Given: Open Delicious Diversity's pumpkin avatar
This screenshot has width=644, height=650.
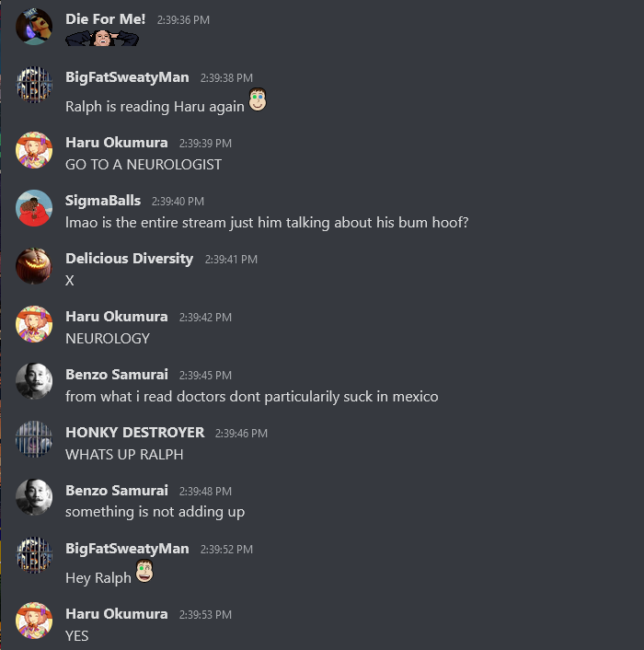Looking at the screenshot, I should click(34, 266).
